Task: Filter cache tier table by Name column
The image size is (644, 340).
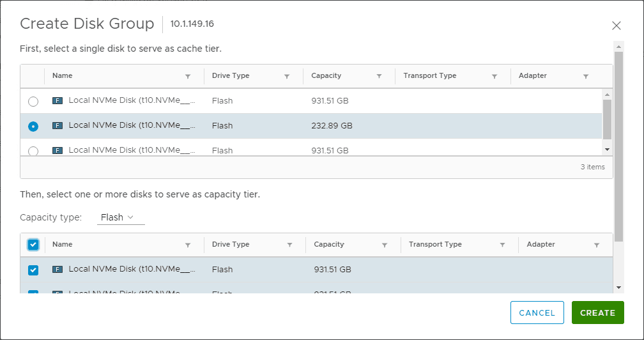Action: click(x=188, y=76)
